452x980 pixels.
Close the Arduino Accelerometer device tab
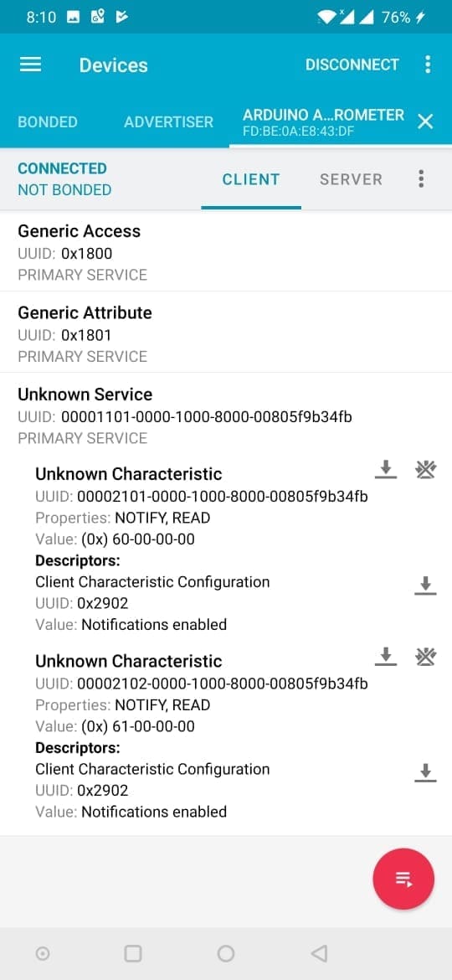pos(425,121)
